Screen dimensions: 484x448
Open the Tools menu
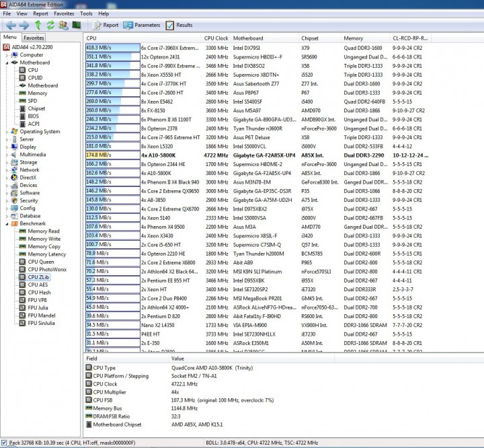coord(86,13)
